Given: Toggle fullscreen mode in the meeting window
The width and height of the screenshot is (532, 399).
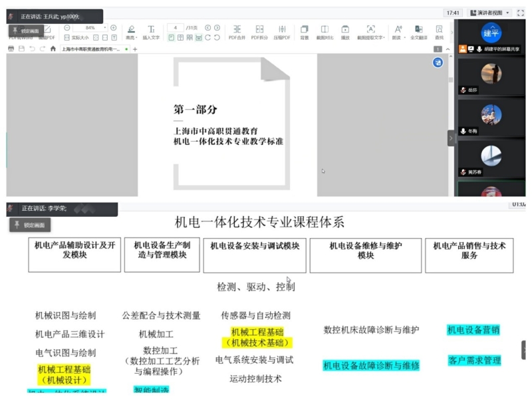Looking at the screenshot, I should (521, 13).
